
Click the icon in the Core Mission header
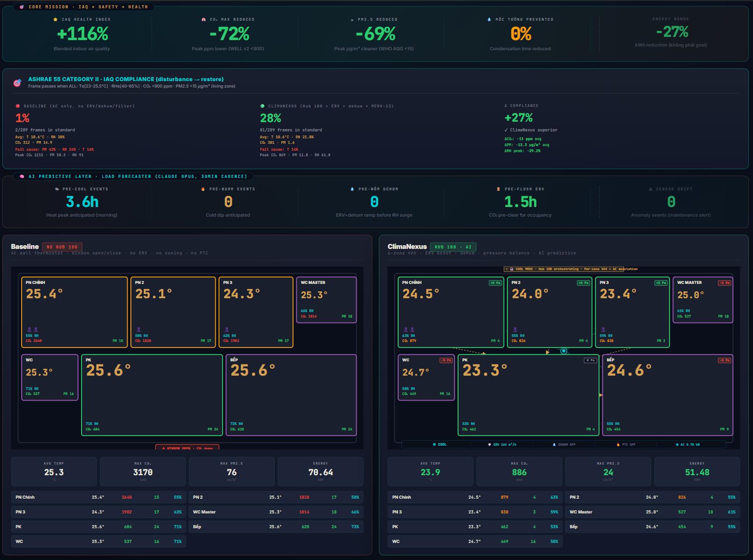coord(22,7)
